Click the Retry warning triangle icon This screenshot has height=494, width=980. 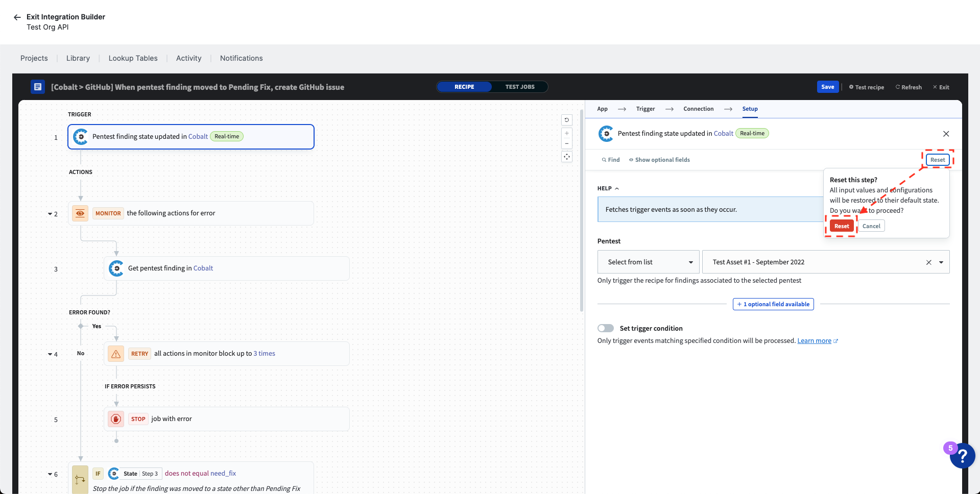click(x=116, y=354)
